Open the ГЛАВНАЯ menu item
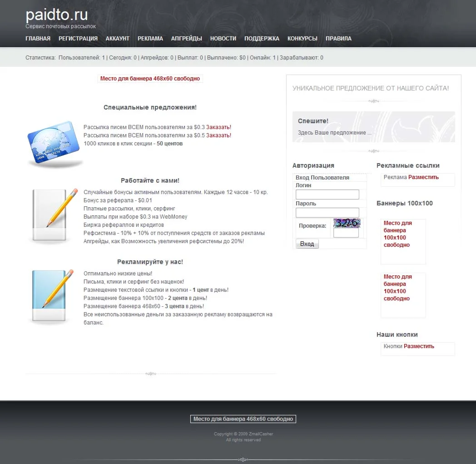The width and height of the screenshot is (476, 464). 38,39
